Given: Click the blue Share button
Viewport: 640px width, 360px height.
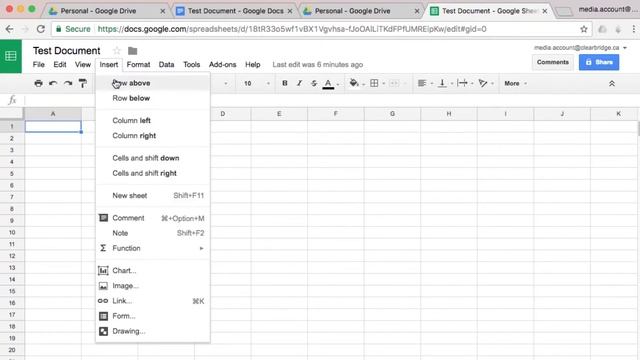Looking at the screenshot, I should [599, 62].
